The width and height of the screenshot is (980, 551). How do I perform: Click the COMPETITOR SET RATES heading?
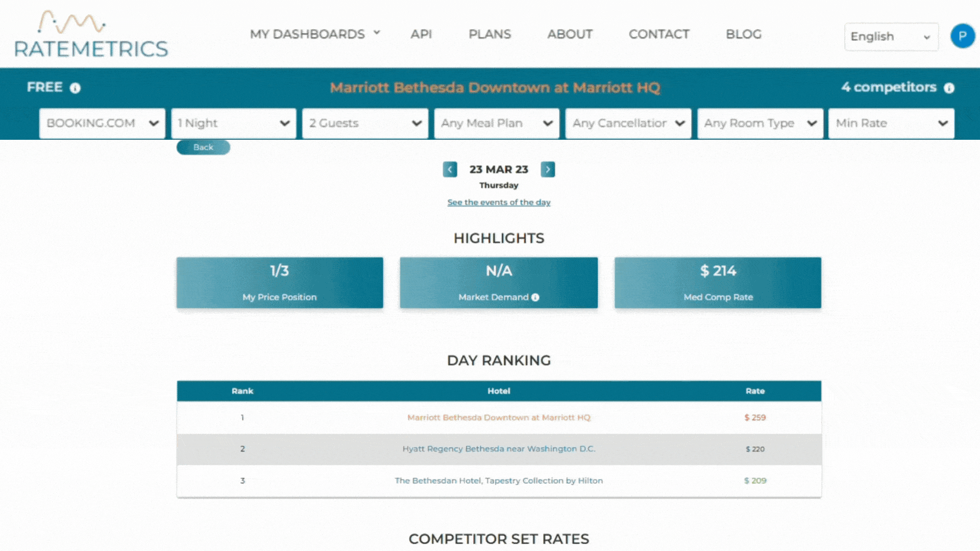499,539
